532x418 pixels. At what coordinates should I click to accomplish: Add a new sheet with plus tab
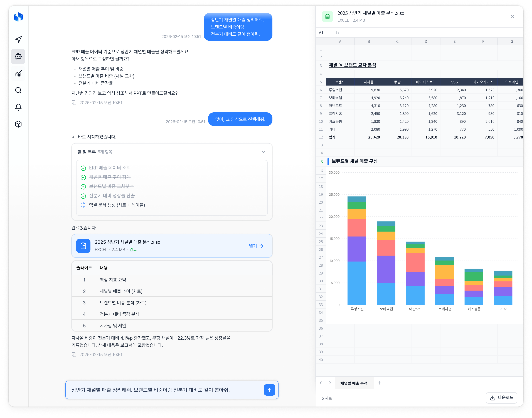[379, 383]
